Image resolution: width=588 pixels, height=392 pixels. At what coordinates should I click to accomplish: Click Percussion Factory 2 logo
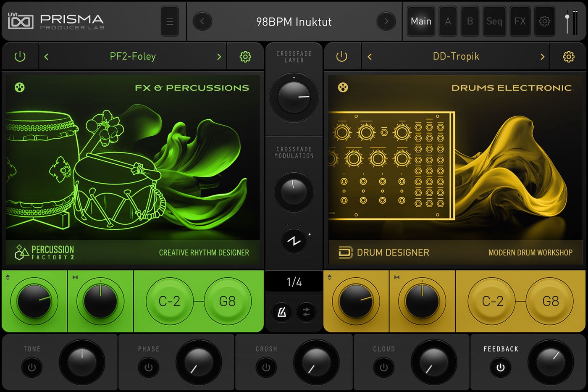45,253
